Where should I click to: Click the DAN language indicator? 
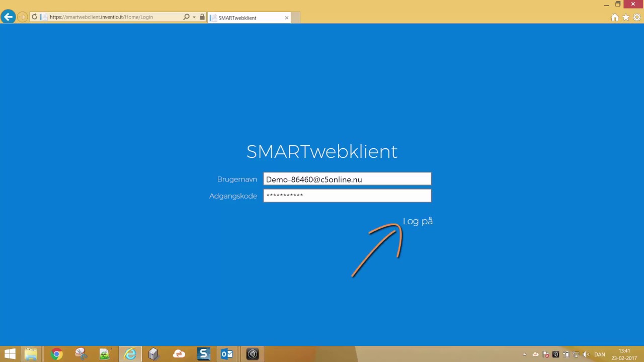599,354
